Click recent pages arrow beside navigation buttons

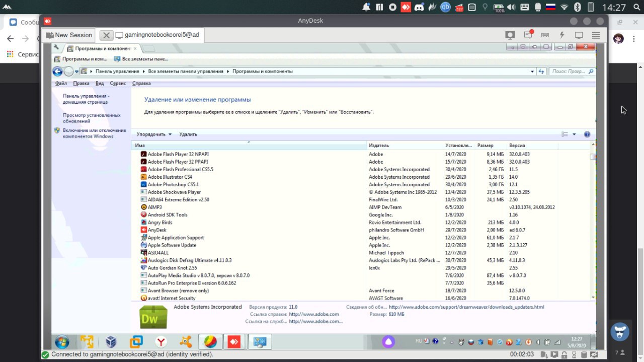pos(77,71)
